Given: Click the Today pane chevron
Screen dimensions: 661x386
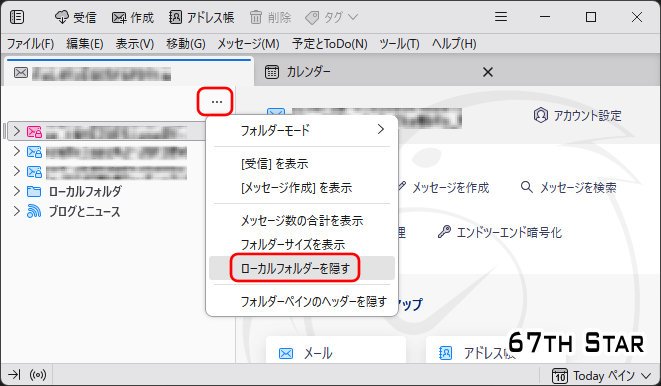Looking at the screenshot, I should pyautogui.click(x=646, y=375).
